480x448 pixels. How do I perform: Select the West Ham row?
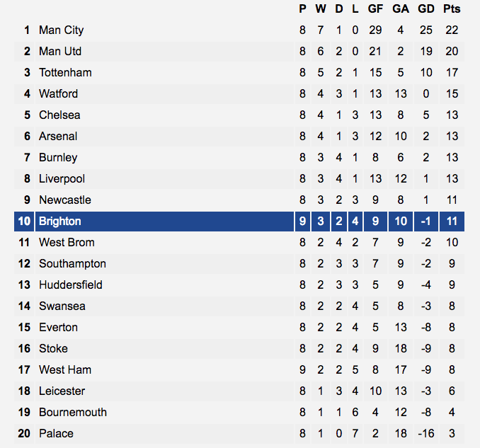239,369
